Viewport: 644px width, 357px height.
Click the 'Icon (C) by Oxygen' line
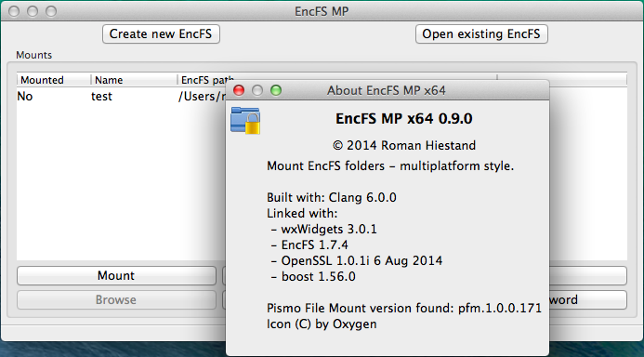point(322,324)
